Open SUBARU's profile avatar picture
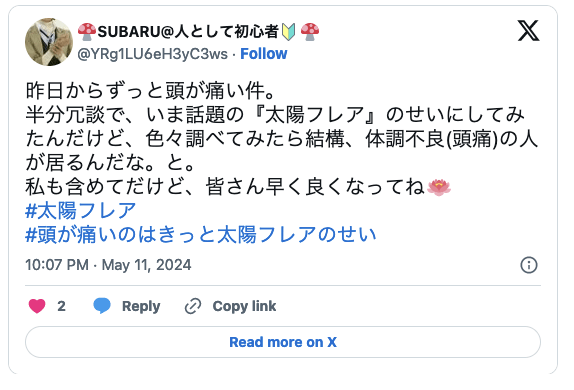574x390 pixels. [x=49, y=42]
